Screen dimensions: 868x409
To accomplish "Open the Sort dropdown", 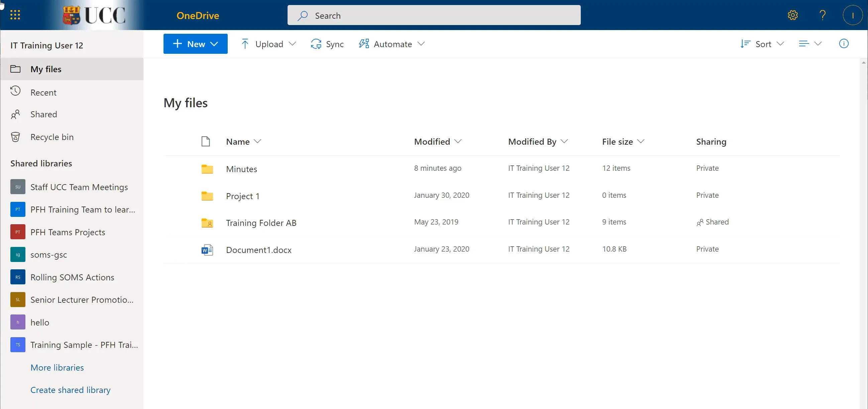I will pyautogui.click(x=762, y=44).
